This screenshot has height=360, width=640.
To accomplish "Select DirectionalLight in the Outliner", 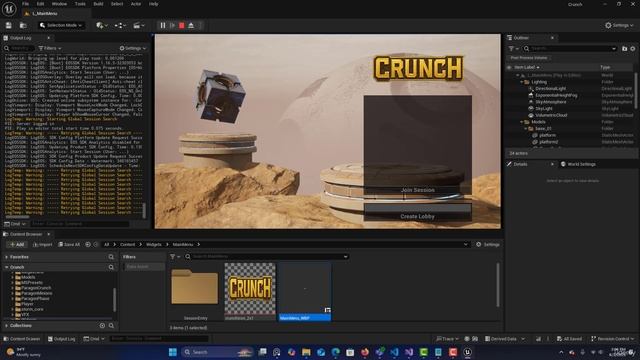I will (550, 89).
